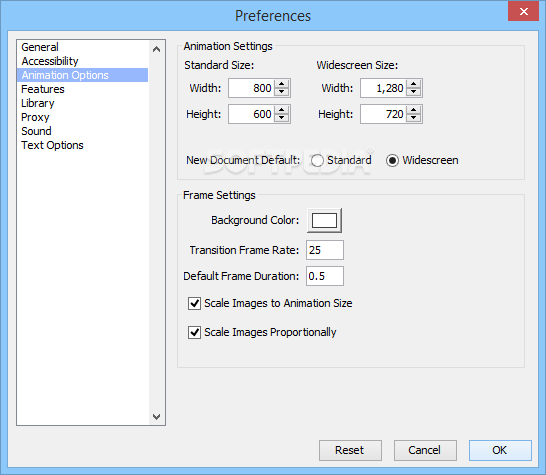Switch to the Sound preferences category
The width and height of the screenshot is (546, 475).
click(36, 131)
